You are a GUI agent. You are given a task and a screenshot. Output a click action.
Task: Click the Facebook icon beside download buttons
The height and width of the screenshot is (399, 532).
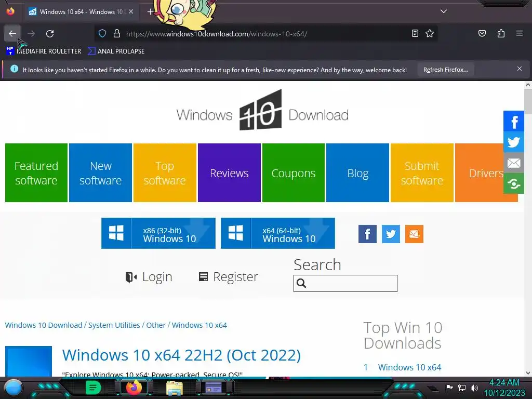click(367, 234)
